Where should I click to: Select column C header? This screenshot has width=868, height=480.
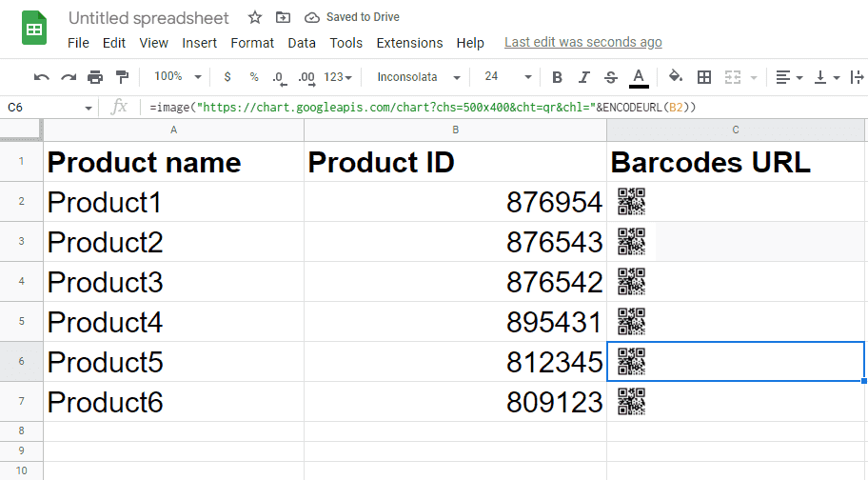pos(735,130)
